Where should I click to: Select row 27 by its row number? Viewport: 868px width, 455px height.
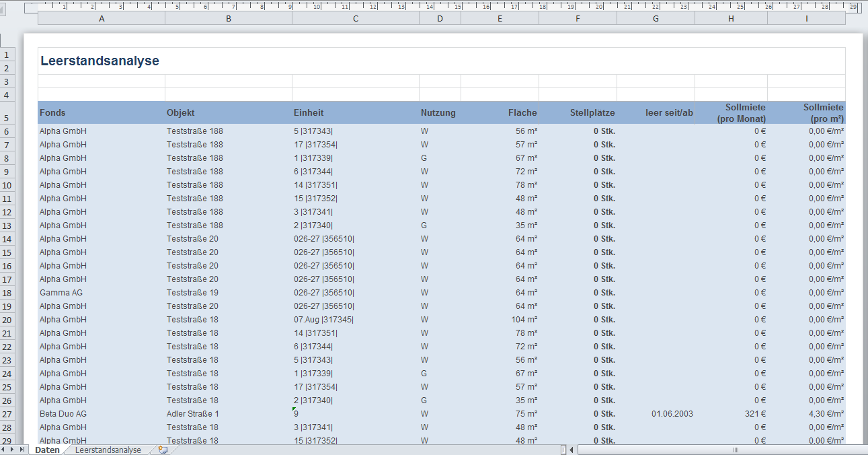coord(7,414)
